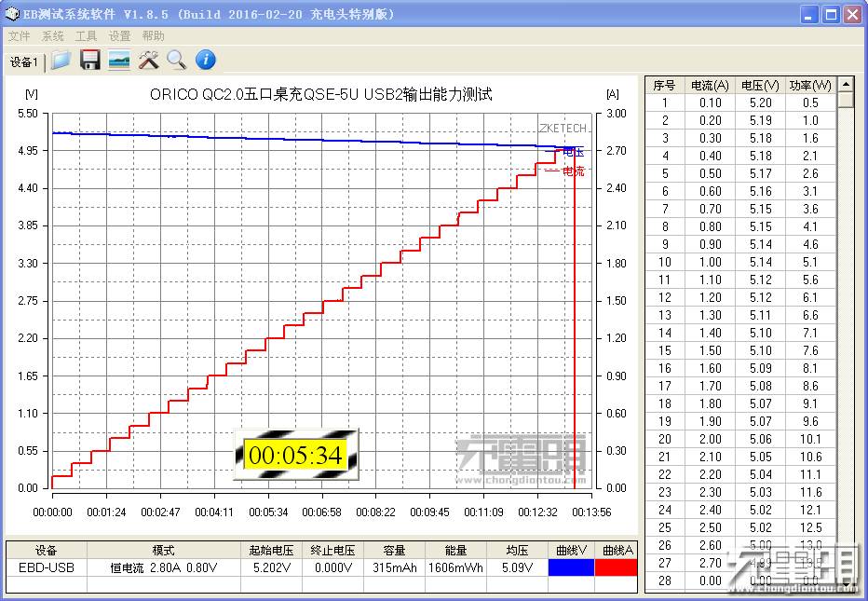Open the 系统 menu
This screenshot has width=868, height=601.
pos(52,36)
